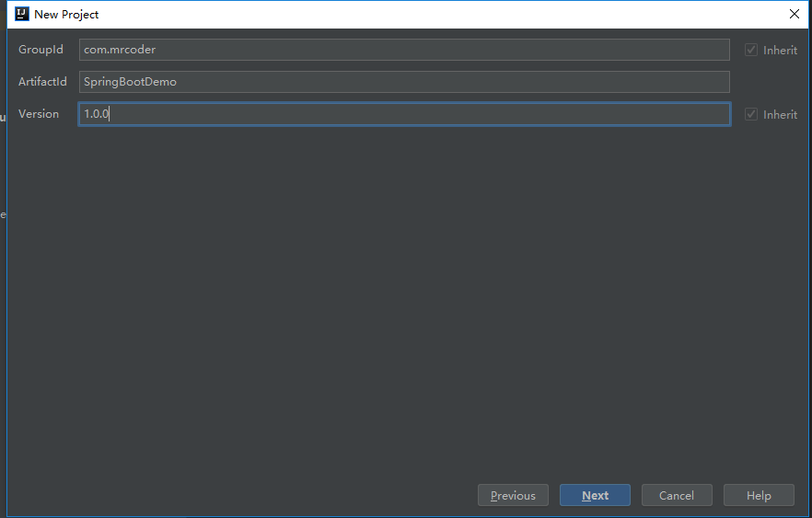Click the ArtifactId field containing SpringBootDemo

pos(404,82)
